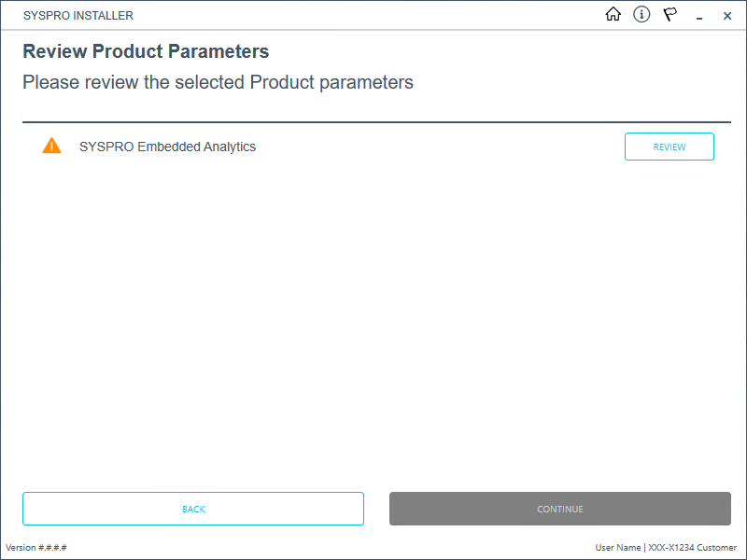747x560 pixels.
Task: Click the empty title bar area
Action: coord(373,16)
